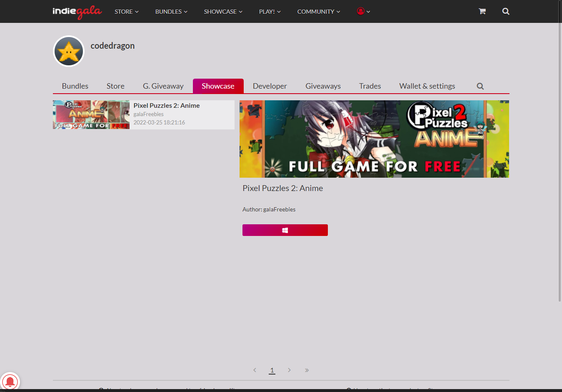The width and height of the screenshot is (562, 392).
Task: Expand the STORE dropdown menu
Action: pos(127,12)
